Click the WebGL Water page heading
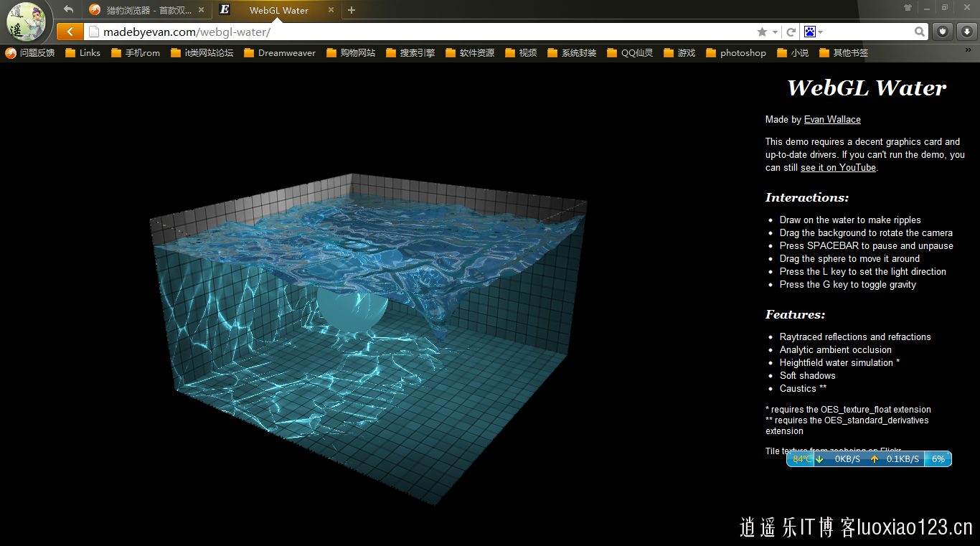980x546 pixels. coord(867,88)
